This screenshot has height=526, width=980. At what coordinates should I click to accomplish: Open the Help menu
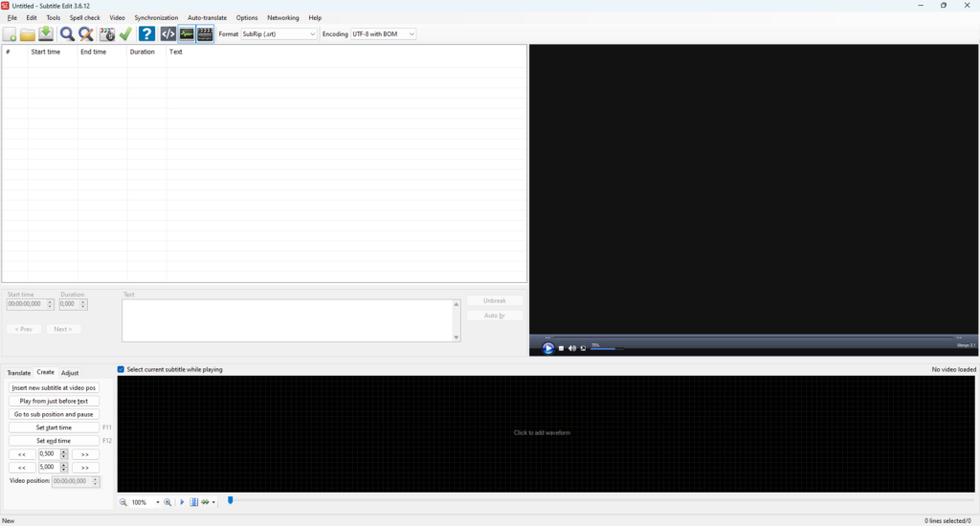click(315, 18)
